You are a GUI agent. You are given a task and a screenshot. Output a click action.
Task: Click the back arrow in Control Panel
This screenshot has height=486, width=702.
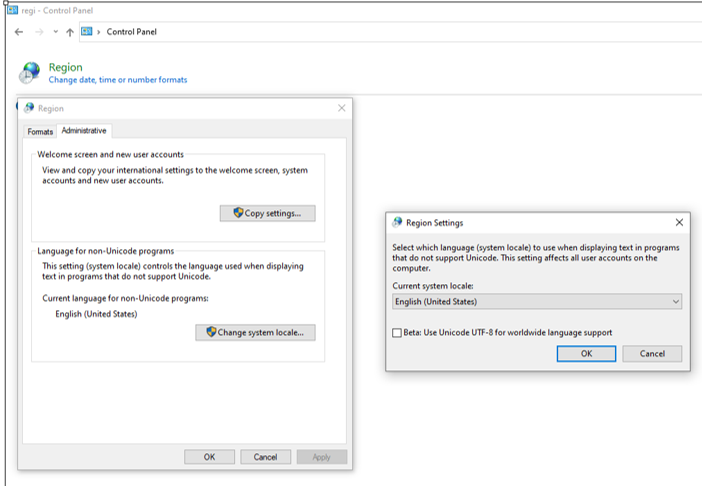click(19, 32)
